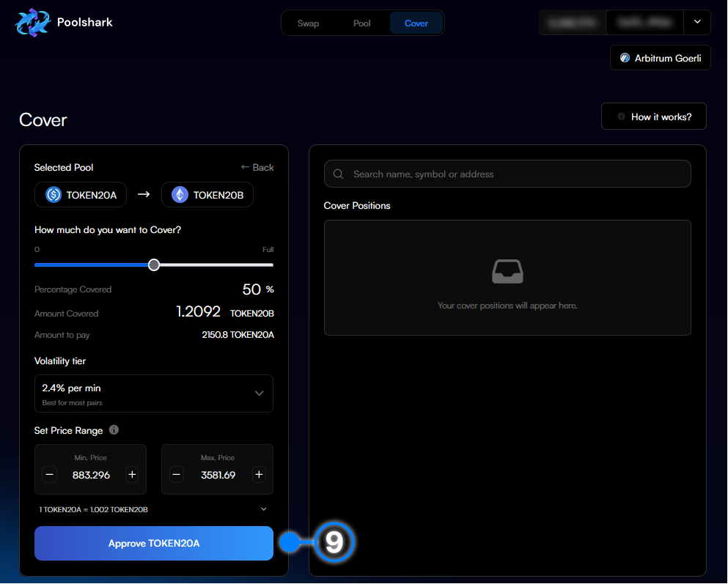Focus the search name, symbol or address field
This screenshot has height=584, width=728.
tap(513, 174)
